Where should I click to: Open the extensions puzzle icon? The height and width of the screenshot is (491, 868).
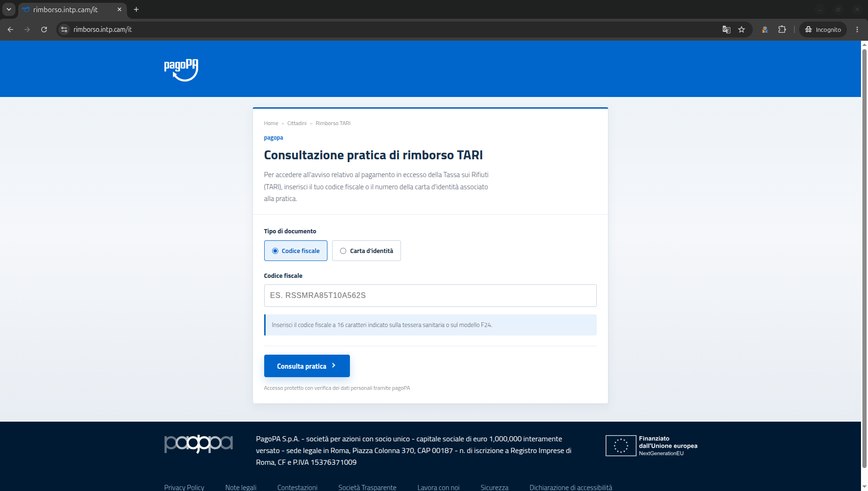(782, 30)
